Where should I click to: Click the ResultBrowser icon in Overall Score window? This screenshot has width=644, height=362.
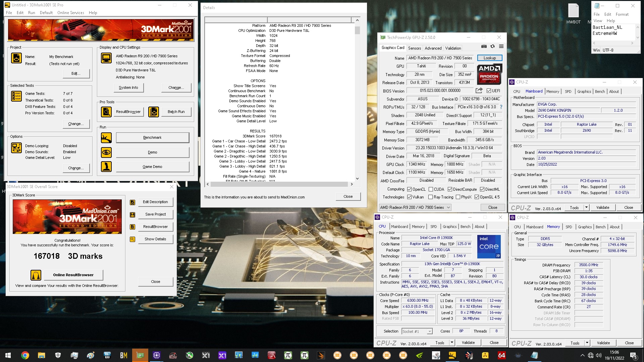click(x=132, y=227)
